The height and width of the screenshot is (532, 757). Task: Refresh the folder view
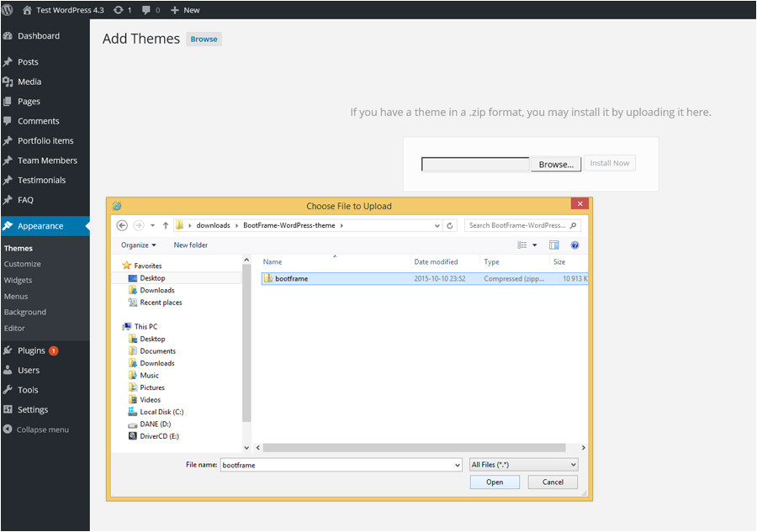[450, 225]
